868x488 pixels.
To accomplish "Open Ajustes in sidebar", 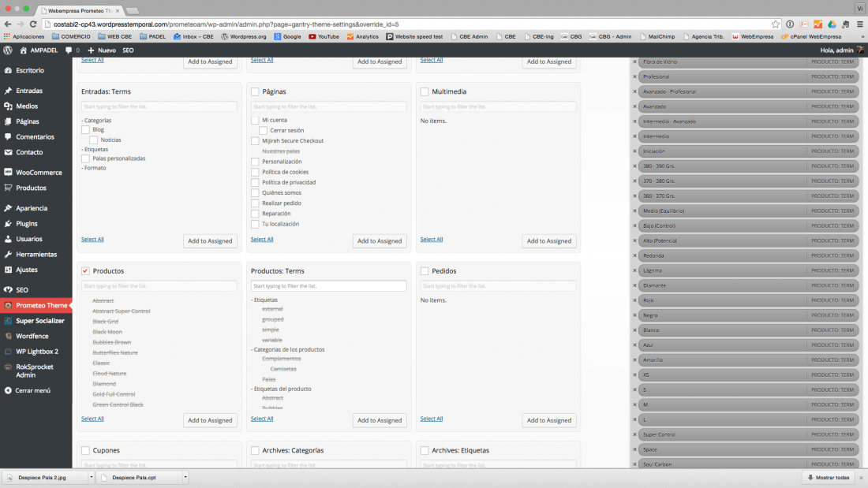I will tap(27, 270).
